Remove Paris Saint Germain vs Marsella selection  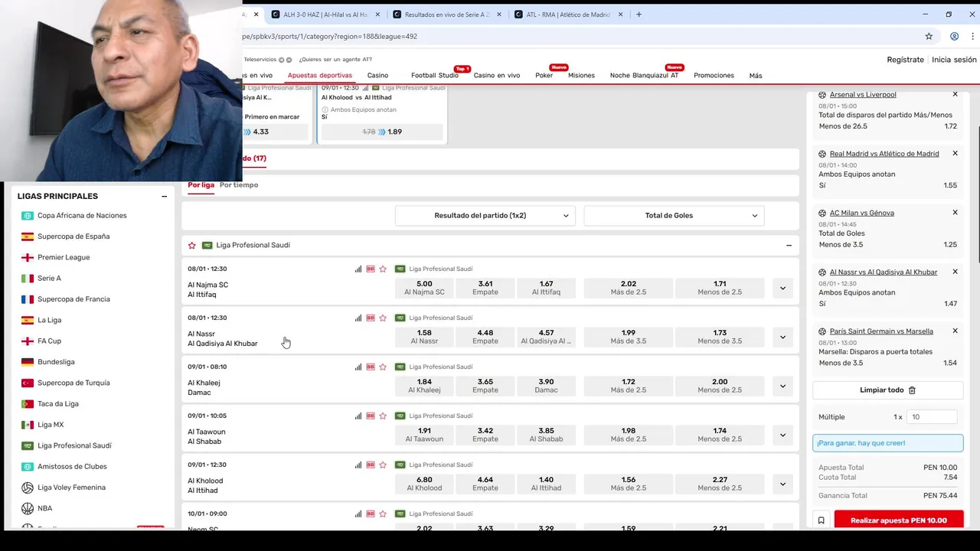tap(955, 331)
